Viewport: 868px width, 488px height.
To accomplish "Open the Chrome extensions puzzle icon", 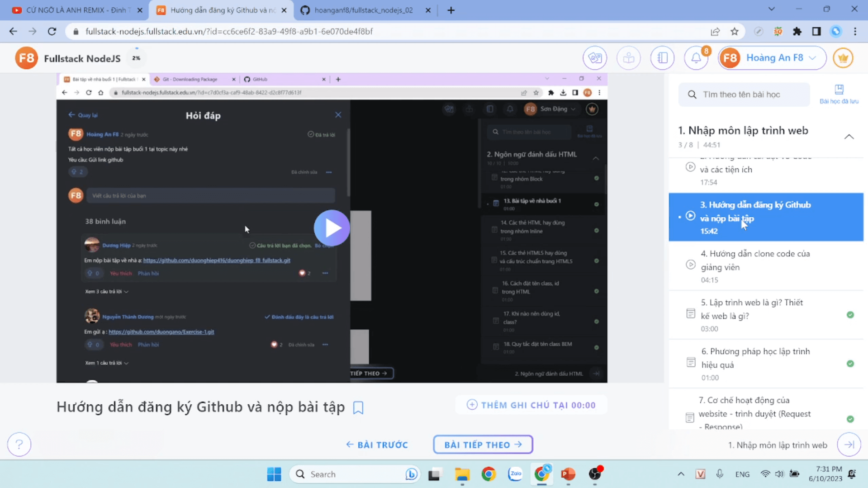I will coord(797,31).
